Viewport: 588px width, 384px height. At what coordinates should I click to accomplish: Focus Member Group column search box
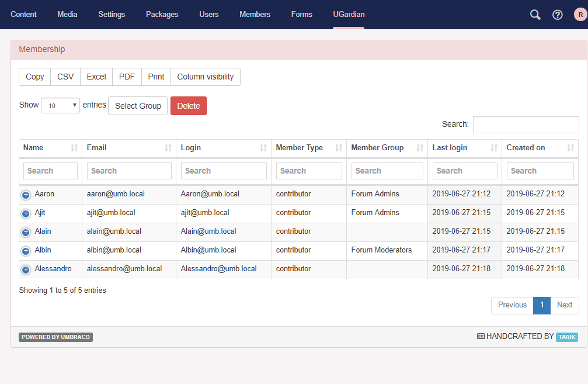pos(387,171)
